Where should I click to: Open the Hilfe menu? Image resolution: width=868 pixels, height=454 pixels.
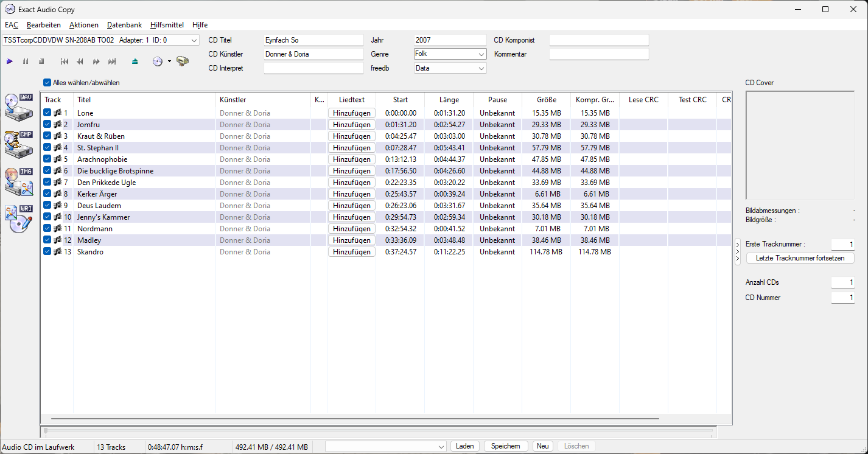click(200, 25)
